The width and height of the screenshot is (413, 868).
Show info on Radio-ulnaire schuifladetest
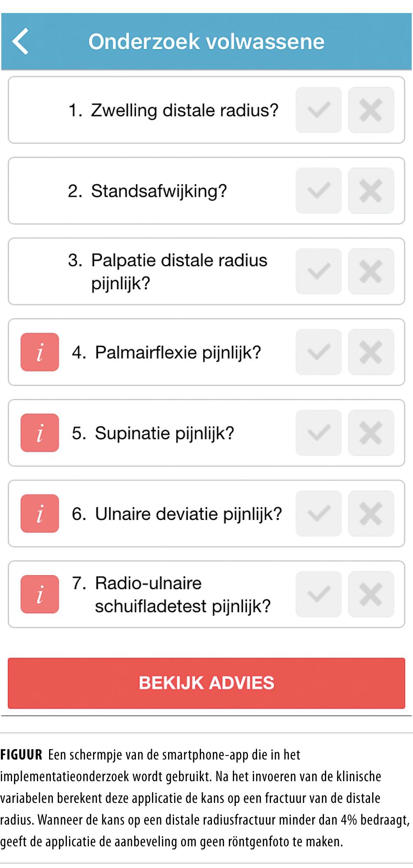[40, 594]
